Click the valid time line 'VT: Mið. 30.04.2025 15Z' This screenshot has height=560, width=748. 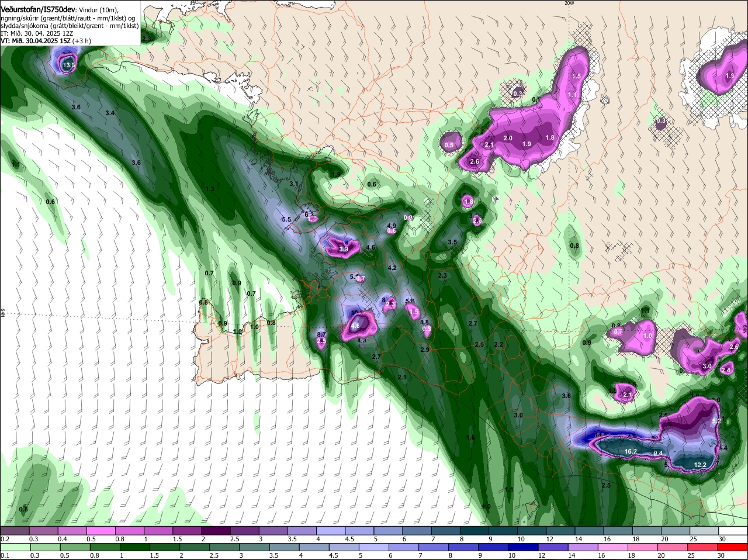[36, 41]
